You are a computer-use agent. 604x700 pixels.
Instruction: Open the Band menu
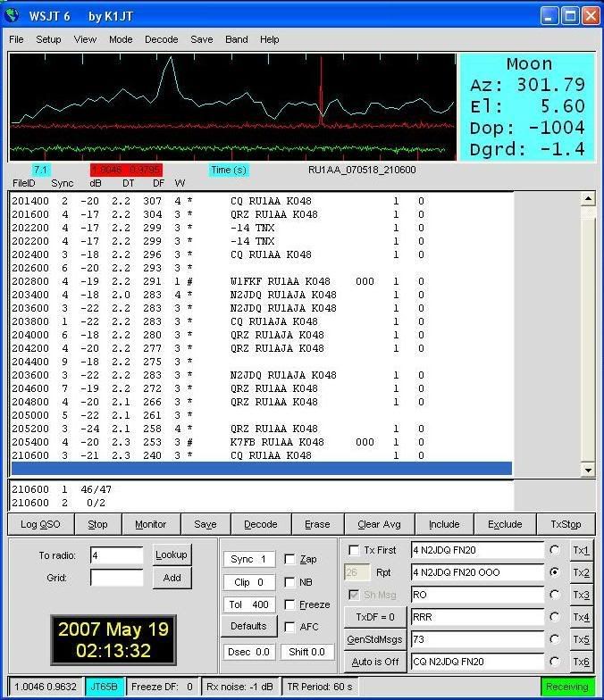point(236,39)
